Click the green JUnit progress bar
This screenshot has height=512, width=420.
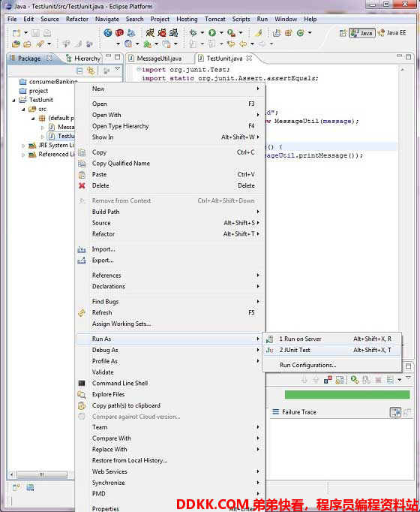click(347, 394)
